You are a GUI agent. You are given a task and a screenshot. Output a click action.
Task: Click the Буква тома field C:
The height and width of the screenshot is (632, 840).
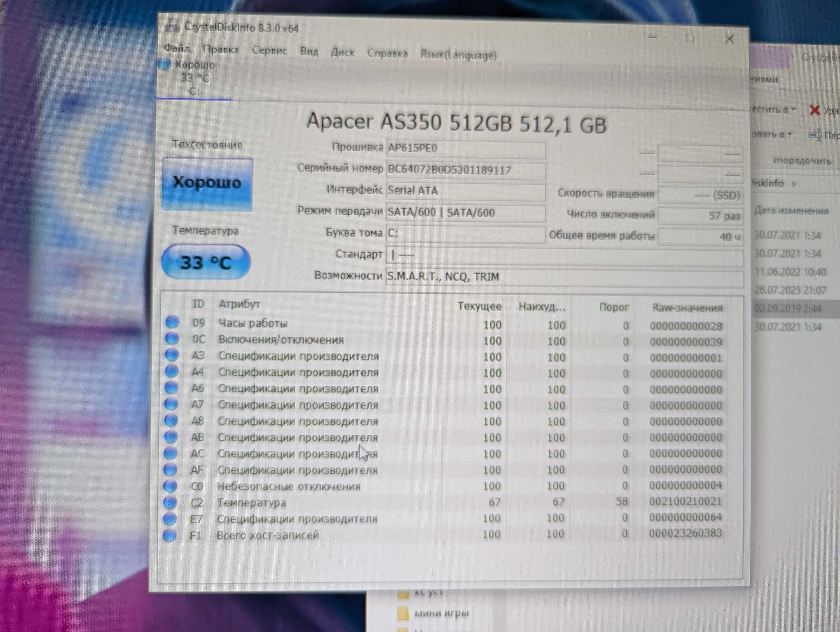[x=466, y=235]
